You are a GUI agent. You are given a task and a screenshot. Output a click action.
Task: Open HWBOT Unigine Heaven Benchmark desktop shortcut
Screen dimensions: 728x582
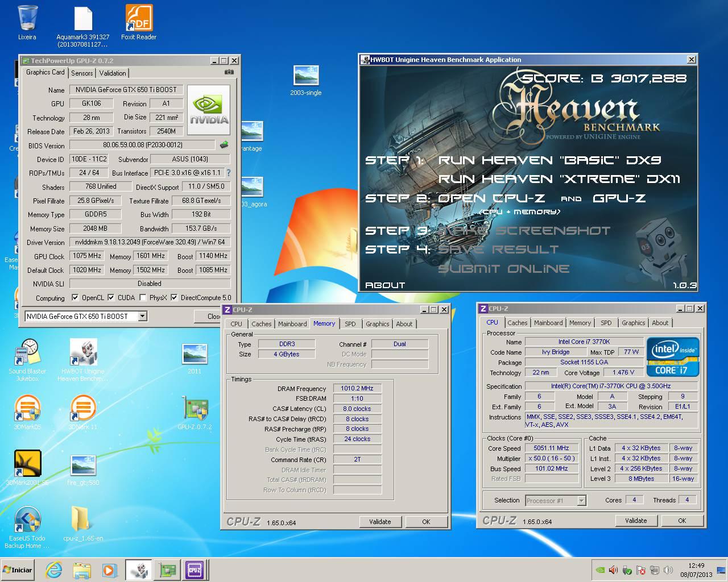(x=83, y=360)
